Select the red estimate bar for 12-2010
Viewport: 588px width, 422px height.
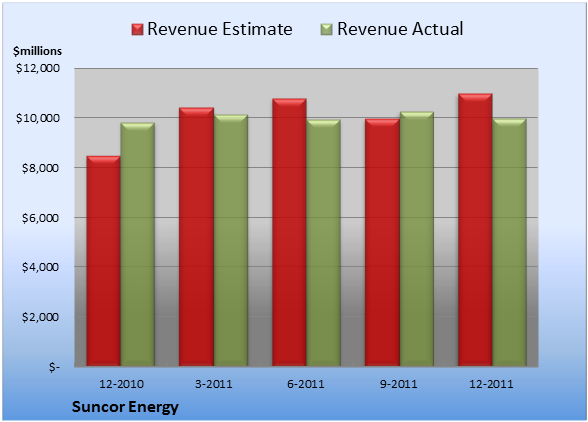104,261
